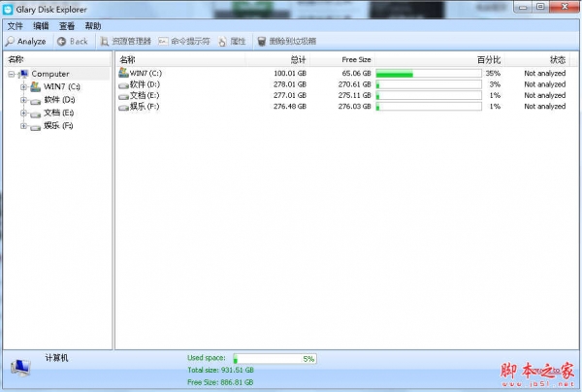The width and height of the screenshot is (582, 392).
Task: Click the 65.06 GB free size value
Action: click(356, 73)
